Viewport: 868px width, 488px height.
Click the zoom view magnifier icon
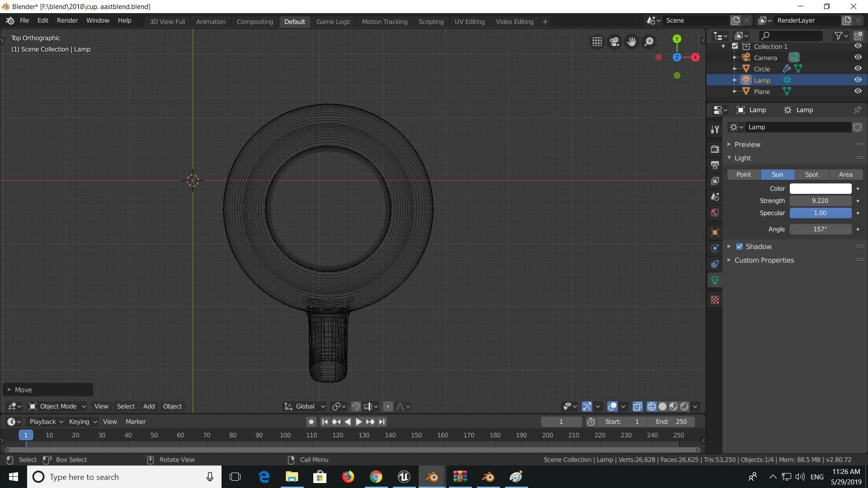(x=649, y=42)
